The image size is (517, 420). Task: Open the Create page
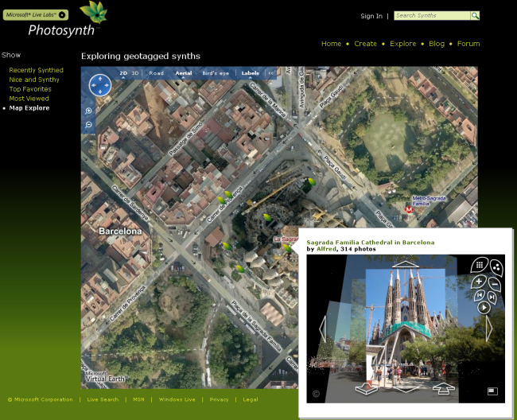[365, 44]
